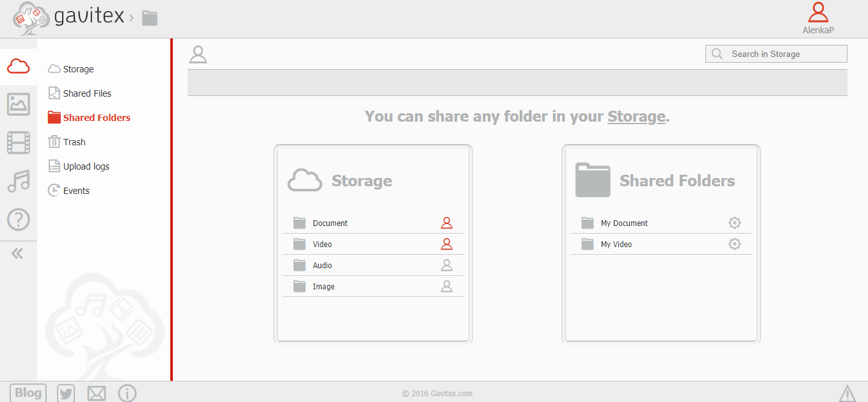The image size is (868, 402).
Task: Open settings gear for My Video
Action: pos(735,245)
